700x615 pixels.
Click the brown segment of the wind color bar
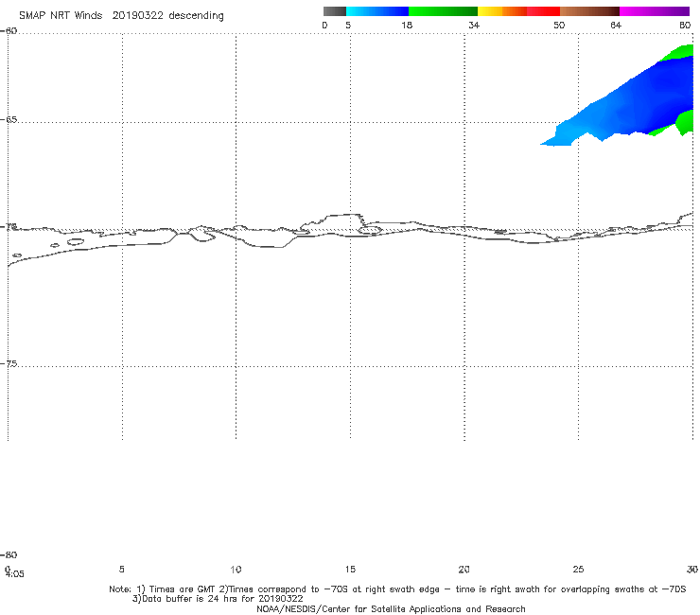589,11
